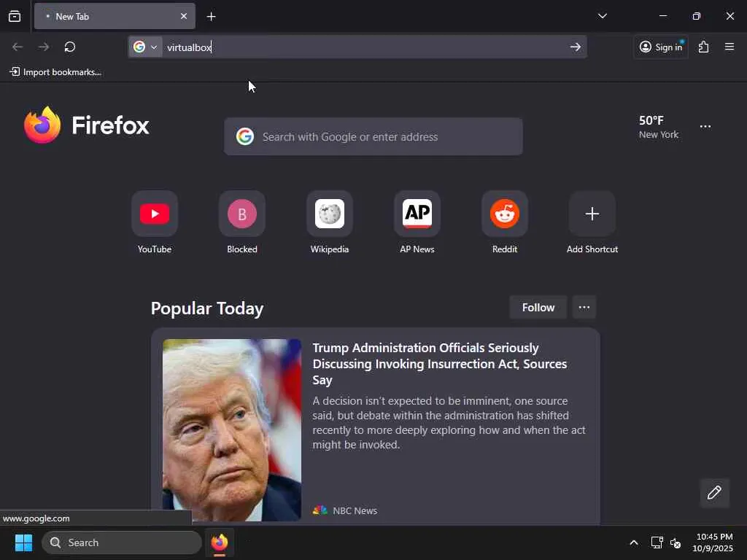
Task: Open the muted volume tray icon
Action: click(675, 542)
